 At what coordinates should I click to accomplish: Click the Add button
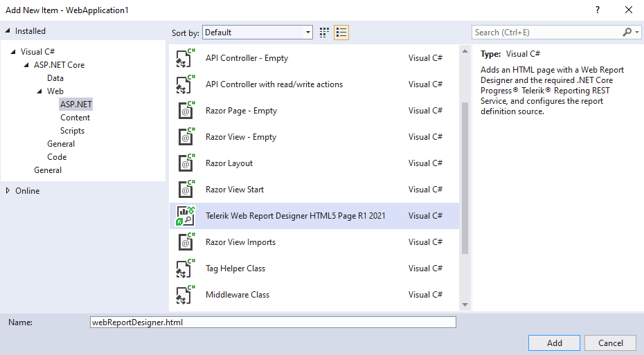554,343
